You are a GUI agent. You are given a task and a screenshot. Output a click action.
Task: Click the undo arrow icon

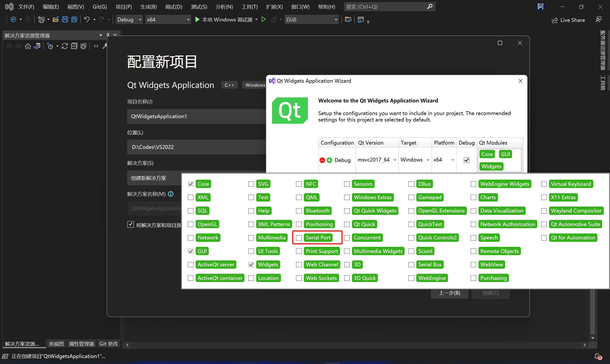(86, 19)
